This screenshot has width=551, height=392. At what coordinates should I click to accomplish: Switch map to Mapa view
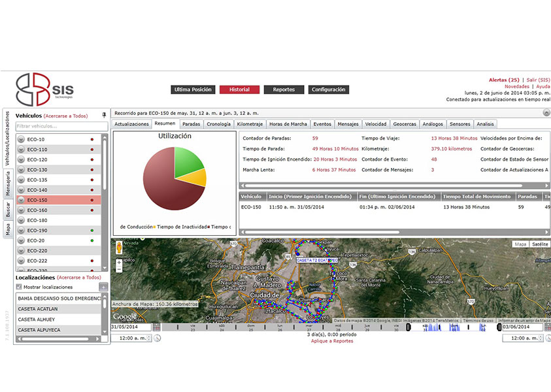click(x=520, y=244)
